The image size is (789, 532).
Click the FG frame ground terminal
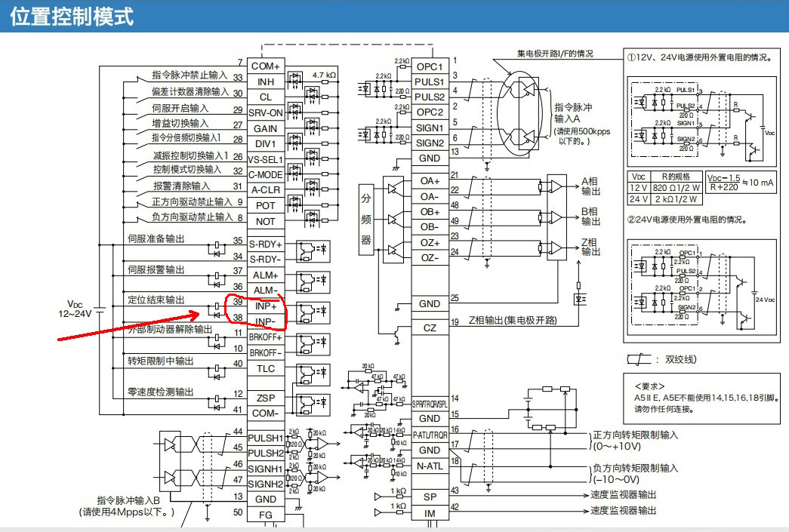[265, 514]
